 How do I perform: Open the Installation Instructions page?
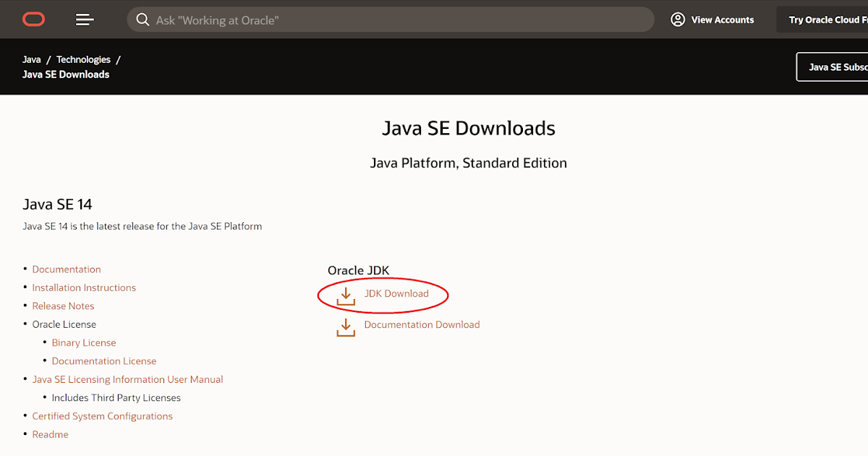pos(84,287)
